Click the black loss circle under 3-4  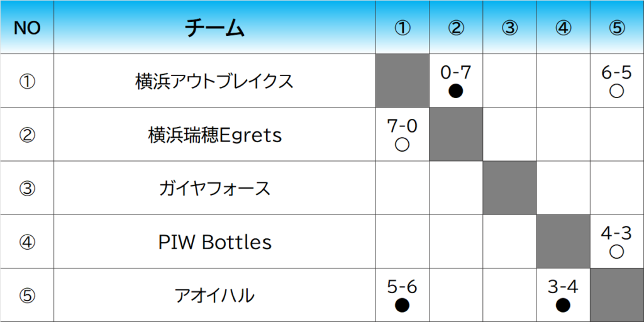coord(563,305)
